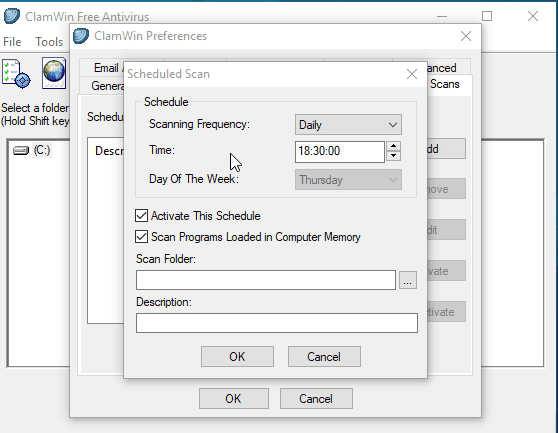Click the Activate button above Deactivate in Preferences
This screenshot has height=433, width=558.
pyautogui.click(x=446, y=271)
